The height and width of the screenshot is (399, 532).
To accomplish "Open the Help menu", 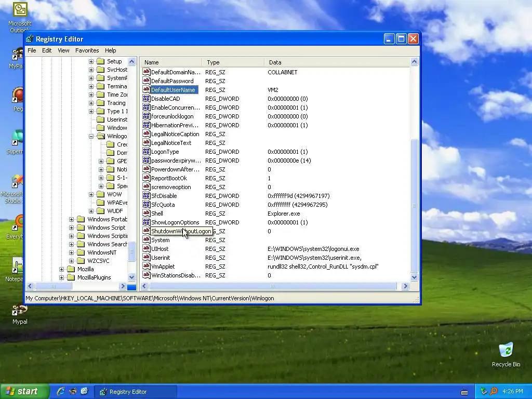I will point(111,50).
